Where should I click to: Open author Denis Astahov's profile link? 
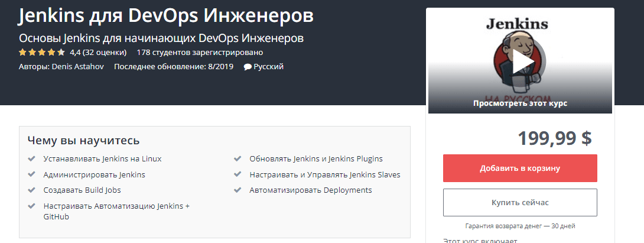coord(78,67)
